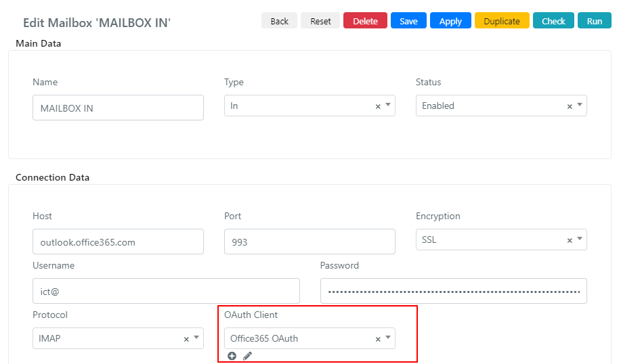Click the Back button
The height and width of the screenshot is (364, 619).
tap(279, 21)
